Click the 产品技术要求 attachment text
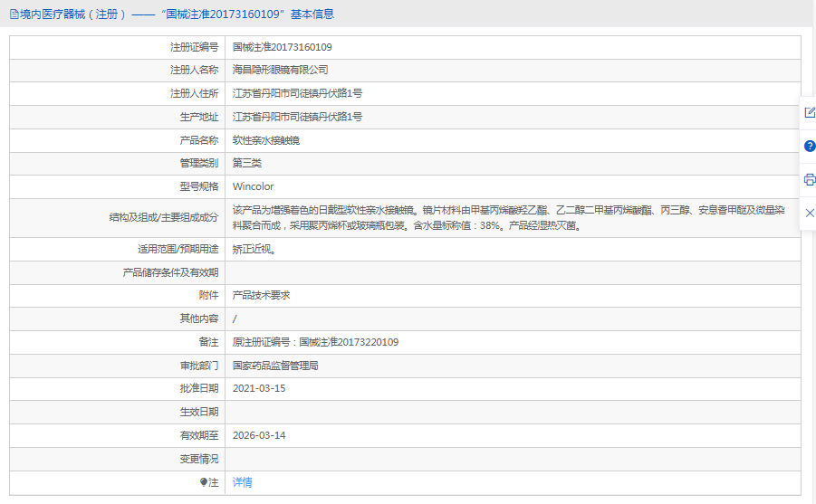The height and width of the screenshot is (504, 816). tap(261, 295)
